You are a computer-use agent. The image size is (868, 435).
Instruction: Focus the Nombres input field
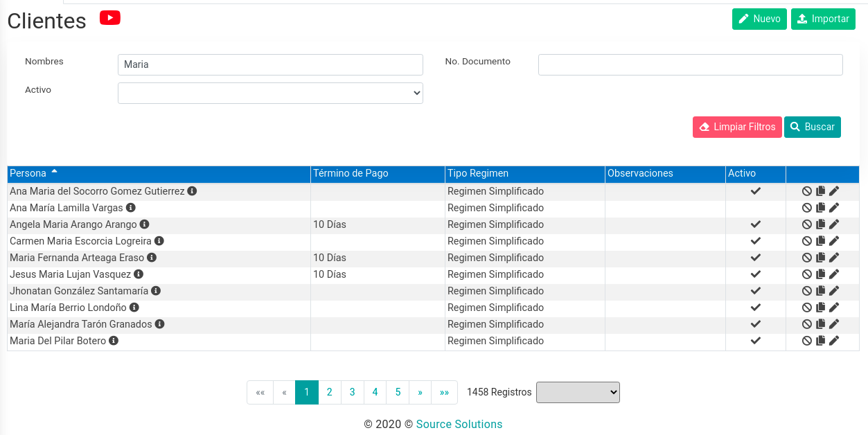(270, 64)
